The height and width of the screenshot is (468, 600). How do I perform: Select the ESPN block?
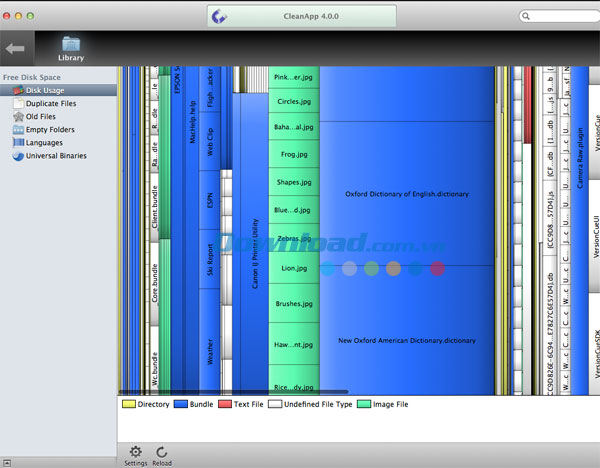[x=210, y=200]
